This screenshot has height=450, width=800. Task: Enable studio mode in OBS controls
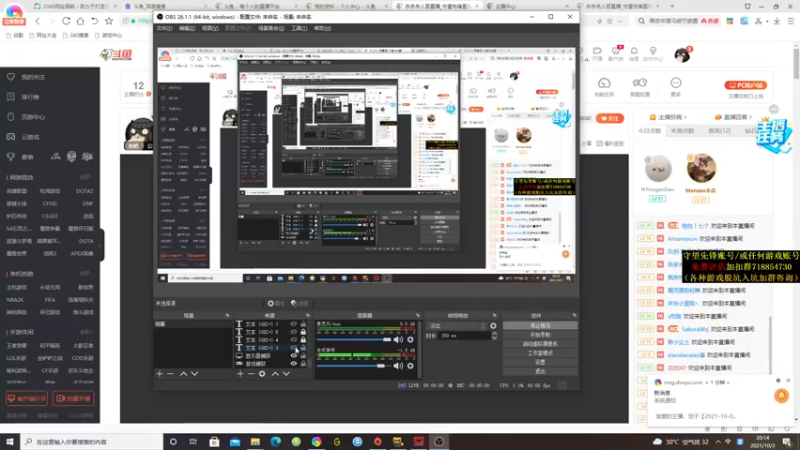[540, 353]
